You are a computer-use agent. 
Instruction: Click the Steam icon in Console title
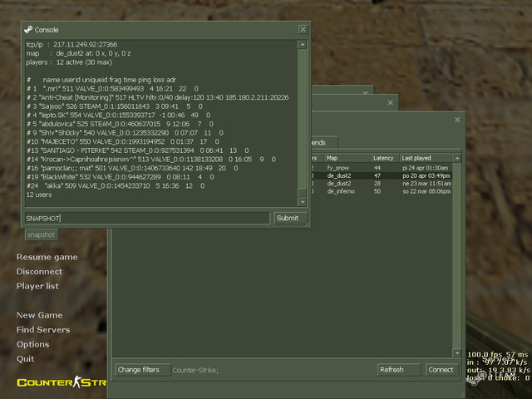click(28, 30)
